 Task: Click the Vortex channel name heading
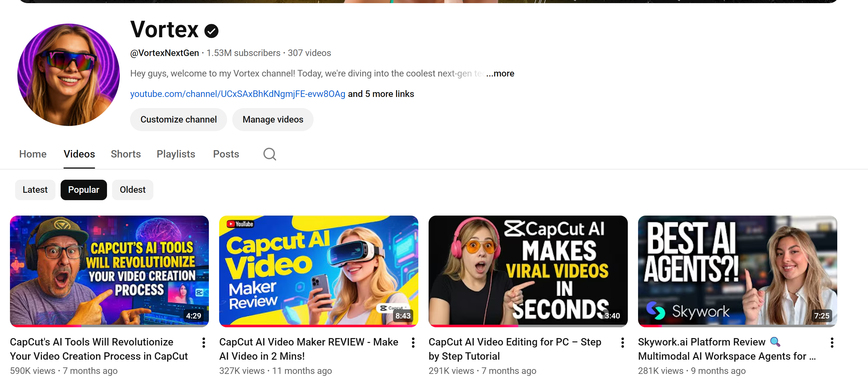click(164, 30)
